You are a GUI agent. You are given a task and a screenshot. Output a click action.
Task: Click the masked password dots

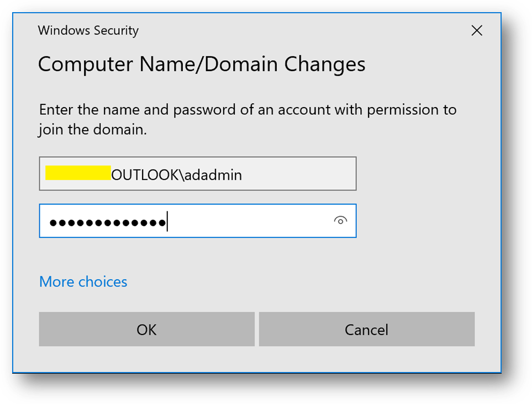point(107,222)
